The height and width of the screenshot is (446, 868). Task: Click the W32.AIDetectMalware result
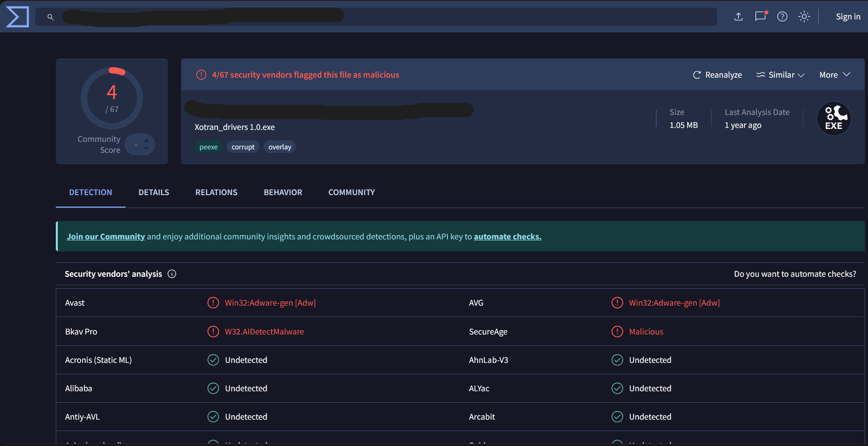pyautogui.click(x=265, y=332)
